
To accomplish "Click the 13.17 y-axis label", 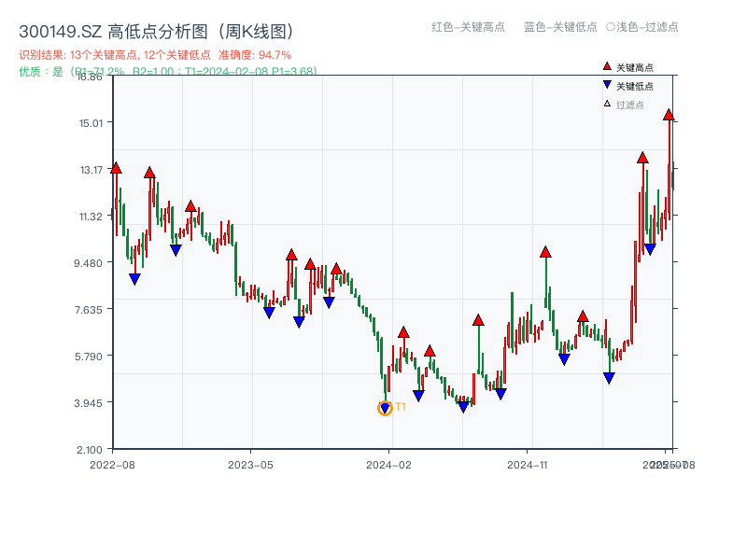I will pyautogui.click(x=91, y=170).
